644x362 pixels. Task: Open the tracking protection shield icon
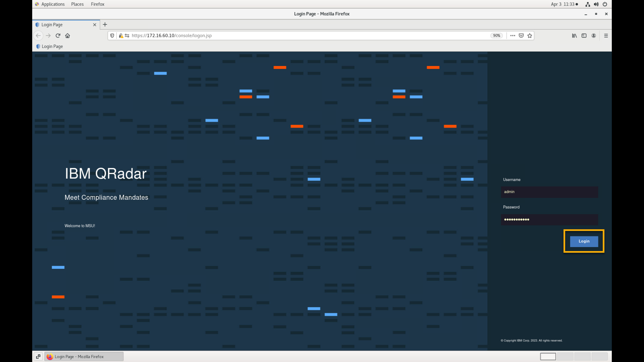pos(112,36)
